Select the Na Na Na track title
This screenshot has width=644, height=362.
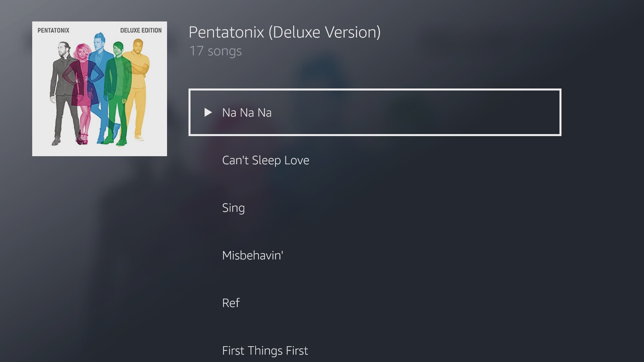pyautogui.click(x=247, y=113)
